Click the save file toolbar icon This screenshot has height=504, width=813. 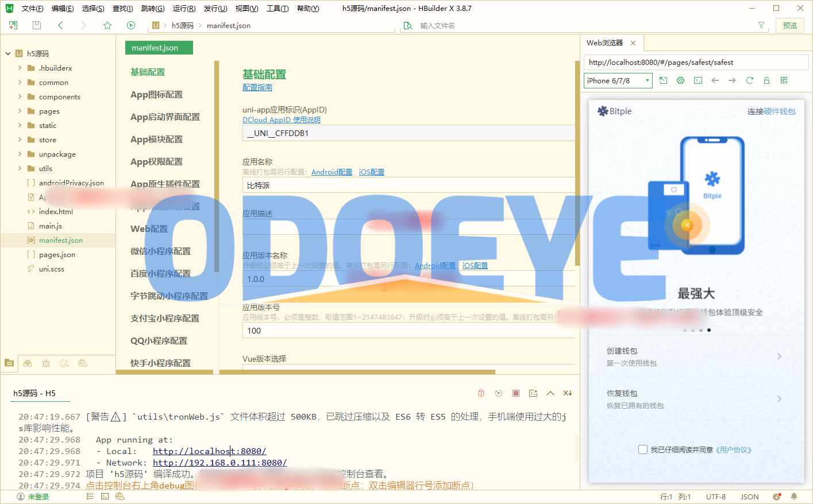tap(37, 25)
